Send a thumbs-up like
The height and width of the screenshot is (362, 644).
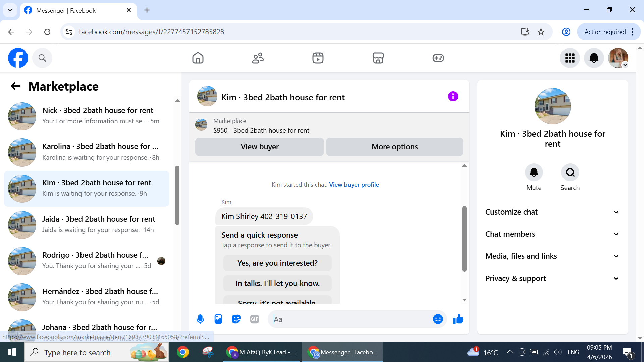458,319
